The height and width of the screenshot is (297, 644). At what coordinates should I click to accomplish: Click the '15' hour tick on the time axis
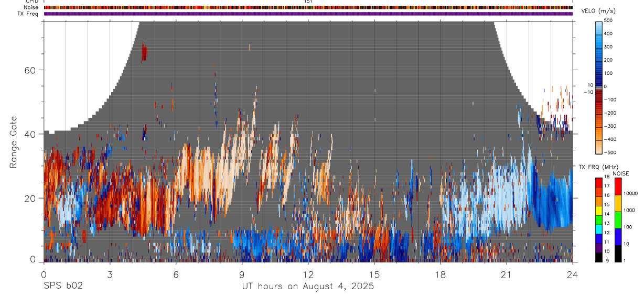[374, 274]
